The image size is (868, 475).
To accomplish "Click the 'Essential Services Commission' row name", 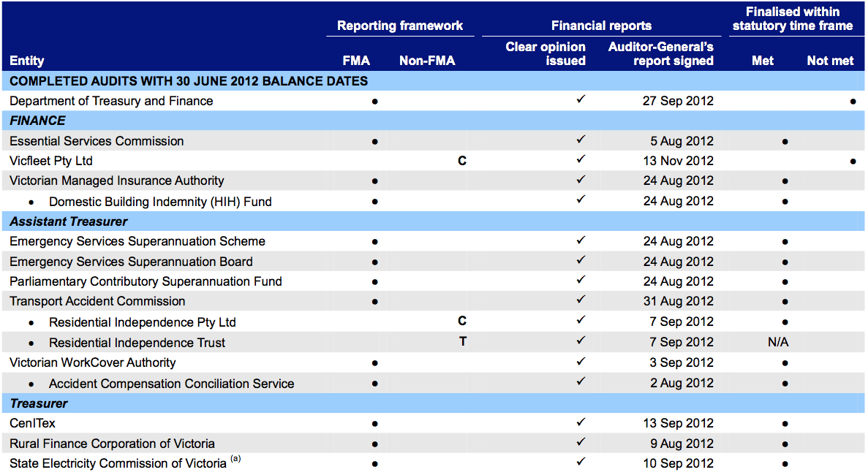I will pos(97,141).
